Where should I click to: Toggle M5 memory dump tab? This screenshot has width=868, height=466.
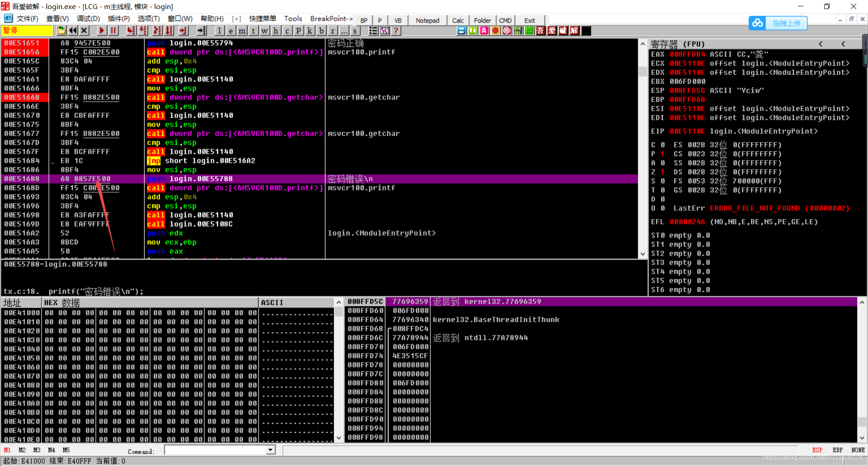66,450
